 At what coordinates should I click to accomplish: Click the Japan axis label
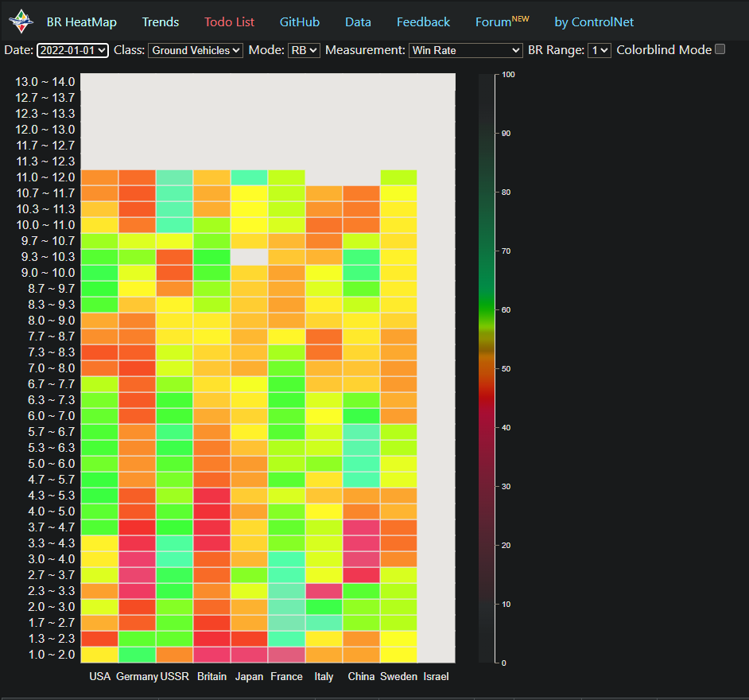[249, 677]
